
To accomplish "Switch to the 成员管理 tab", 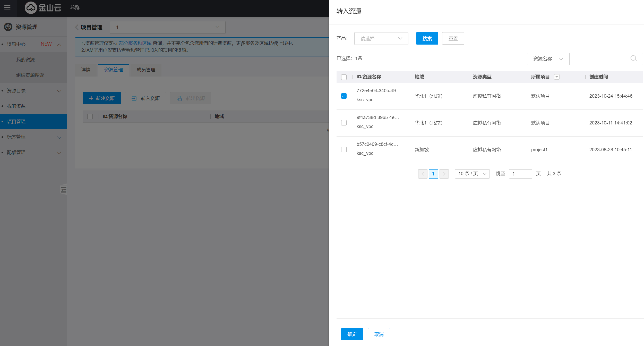I will pos(146,70).
